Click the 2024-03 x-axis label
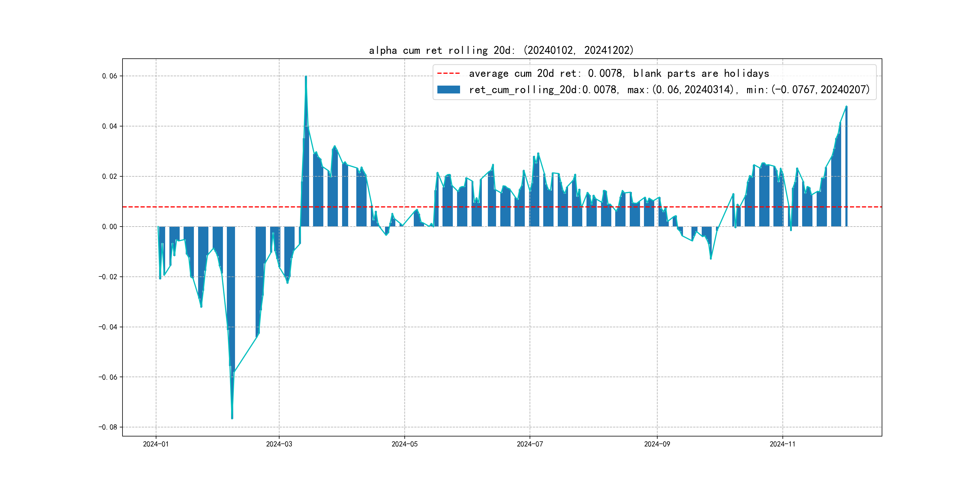Image resolution: width=980 pixels, height=490 pixels. [279, 444]
